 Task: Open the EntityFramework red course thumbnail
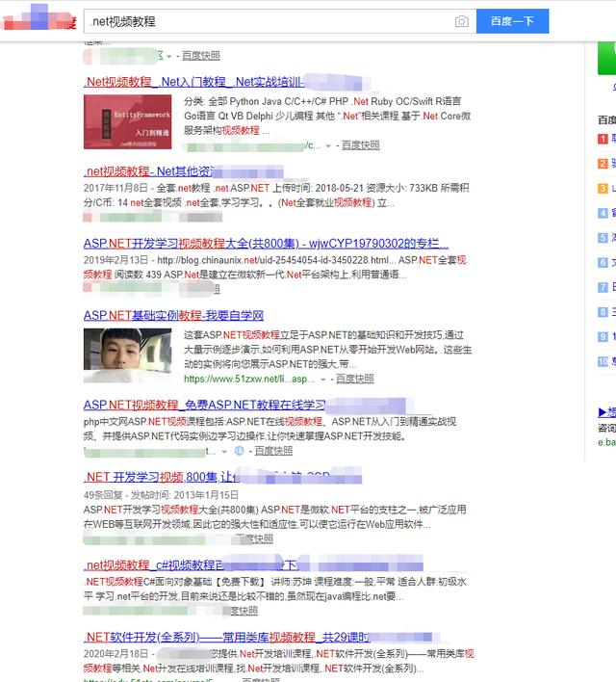(x=127, y=121)
